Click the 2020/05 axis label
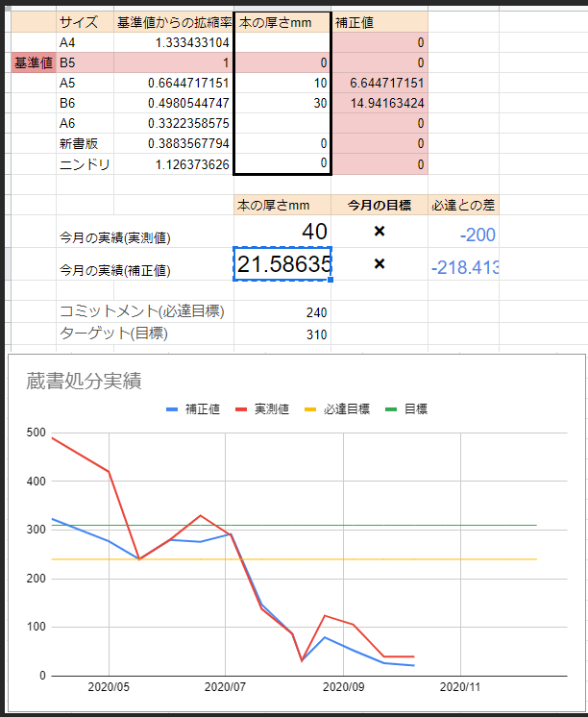The width and height of the screenshot is (588, 717). (x=109, y=687)
